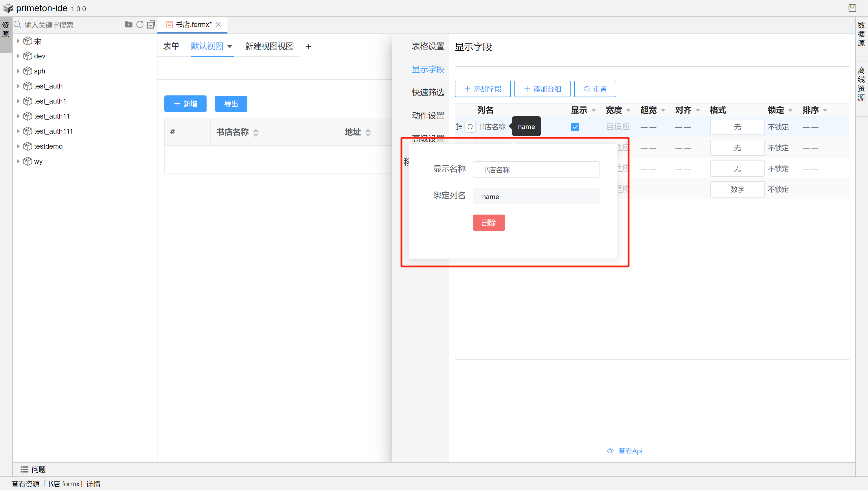The height and width of the screenshot is (491, 868).
Task: Open the 超宽 column header dropdown
Action: [663, 110]
